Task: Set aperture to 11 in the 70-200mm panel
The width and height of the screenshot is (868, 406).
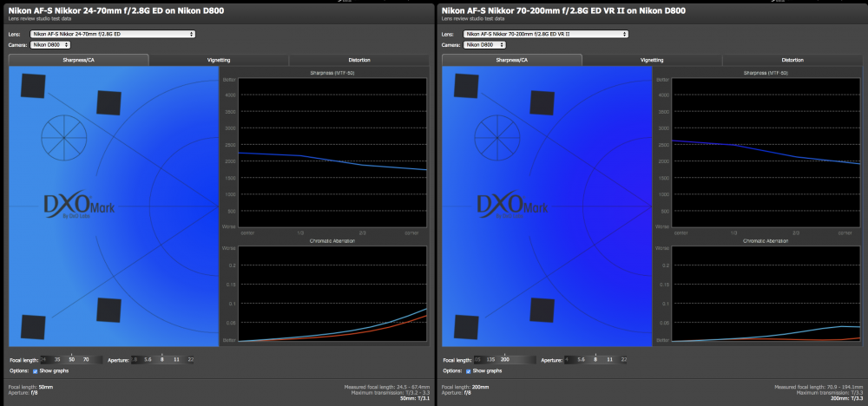Action: pyautogui.click(x=609, y=359)
